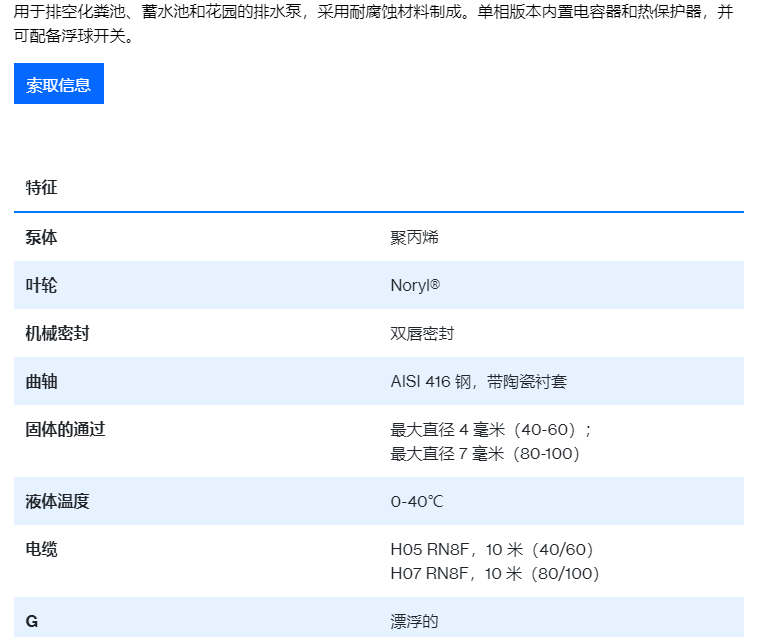The height and width of the screenshot is (637, 773).
Task: Click the 机械密封 row label
Action: click(57, 333)
